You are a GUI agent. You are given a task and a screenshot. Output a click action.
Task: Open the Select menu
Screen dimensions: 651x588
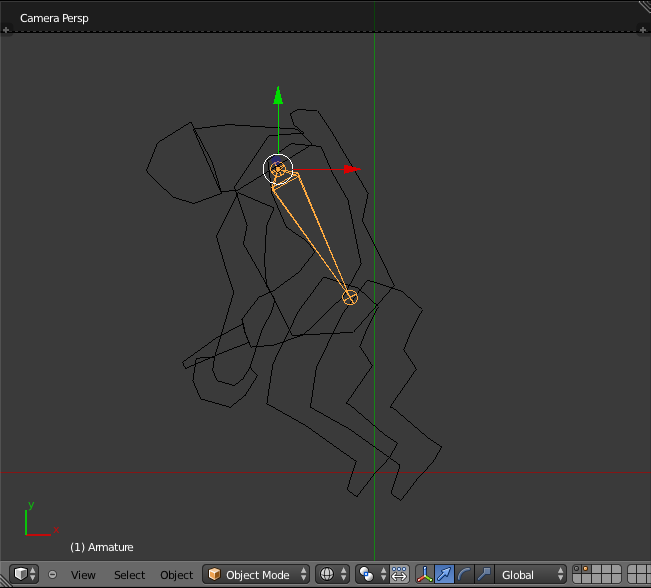tap(129, 575)
